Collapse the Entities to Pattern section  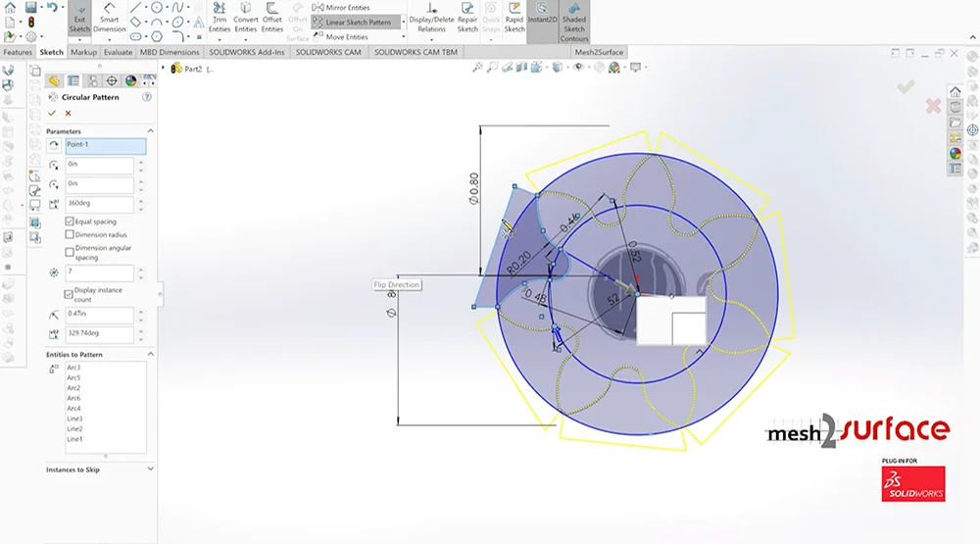coord(151,354)
